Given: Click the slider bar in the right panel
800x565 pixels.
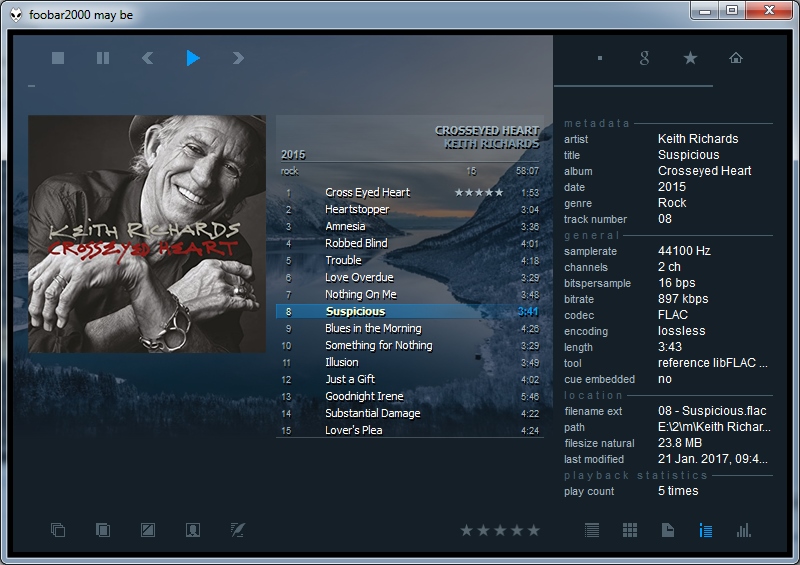Looking at the screenshot, I should (633, 86).
